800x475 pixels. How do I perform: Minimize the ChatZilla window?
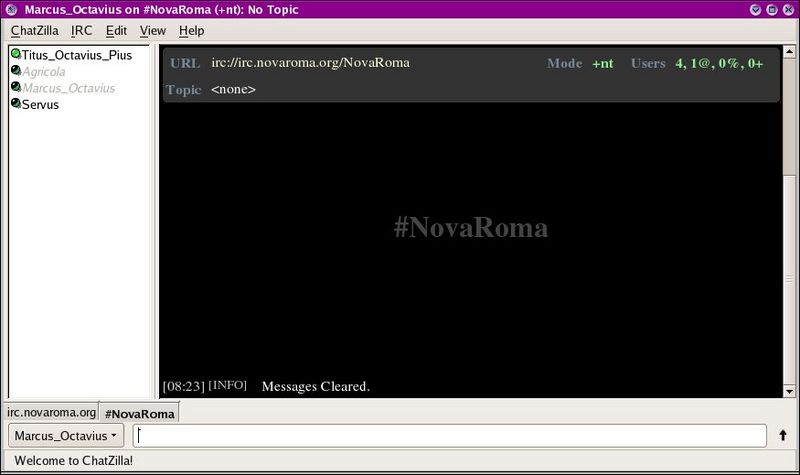pyautogui.click(x=756, y=9)
